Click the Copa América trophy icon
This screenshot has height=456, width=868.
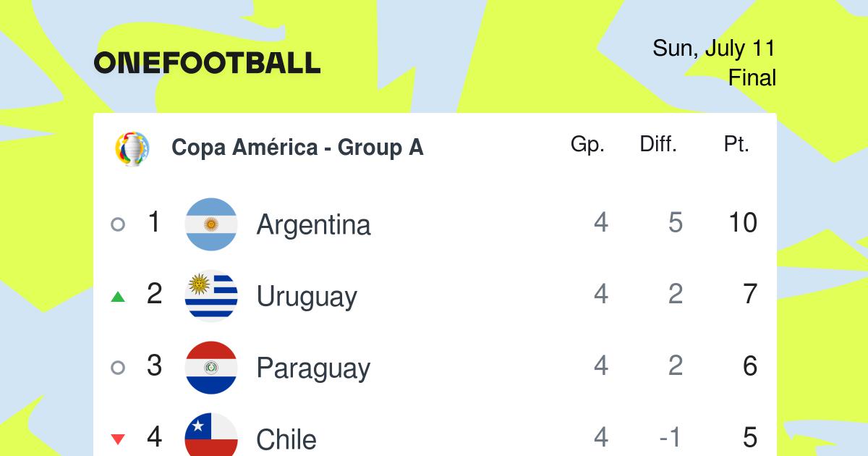point(132,148)
